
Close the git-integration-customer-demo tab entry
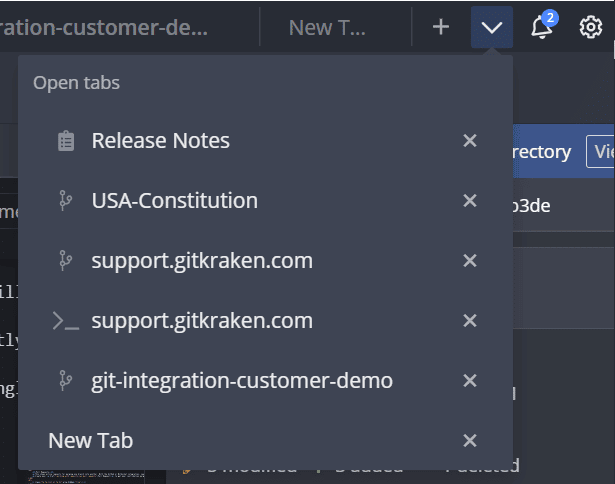(470, 381)
